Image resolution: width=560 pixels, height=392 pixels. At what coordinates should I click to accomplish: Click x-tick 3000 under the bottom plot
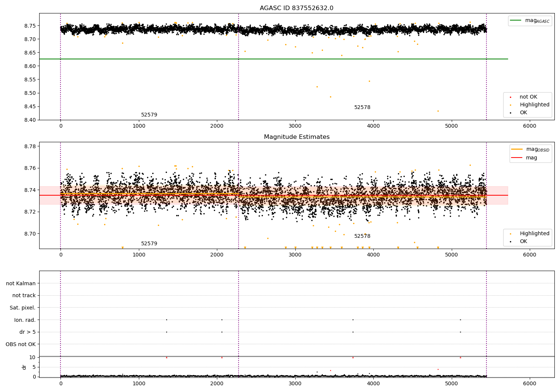(295, 384)
